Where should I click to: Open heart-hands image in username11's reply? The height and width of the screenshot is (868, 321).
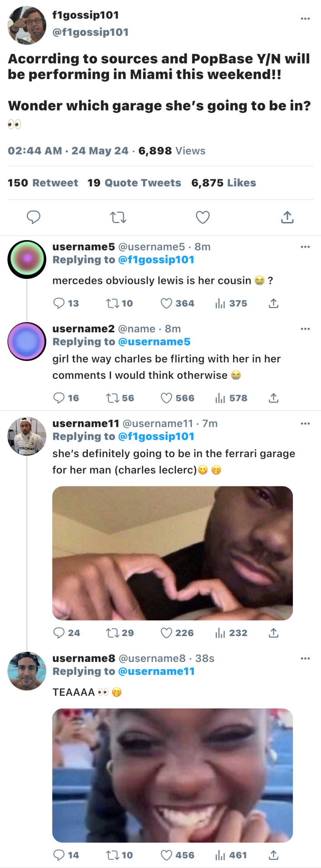[172, 553]
